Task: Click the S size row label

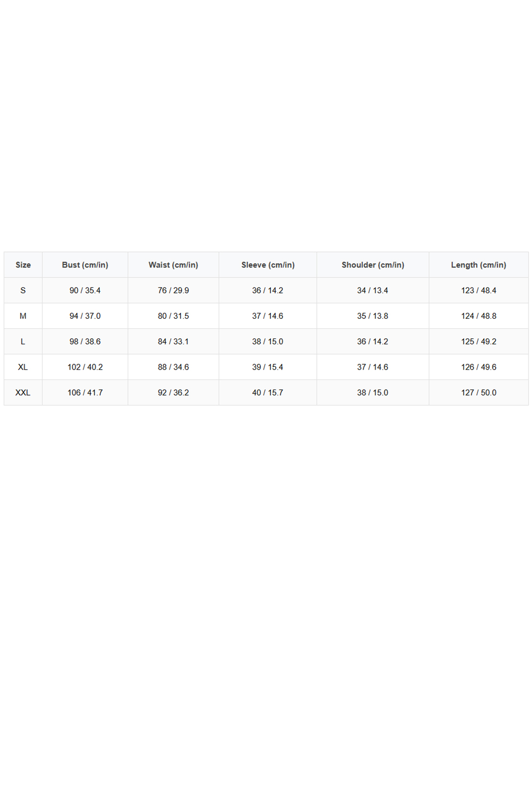Action: pos(23,290)
